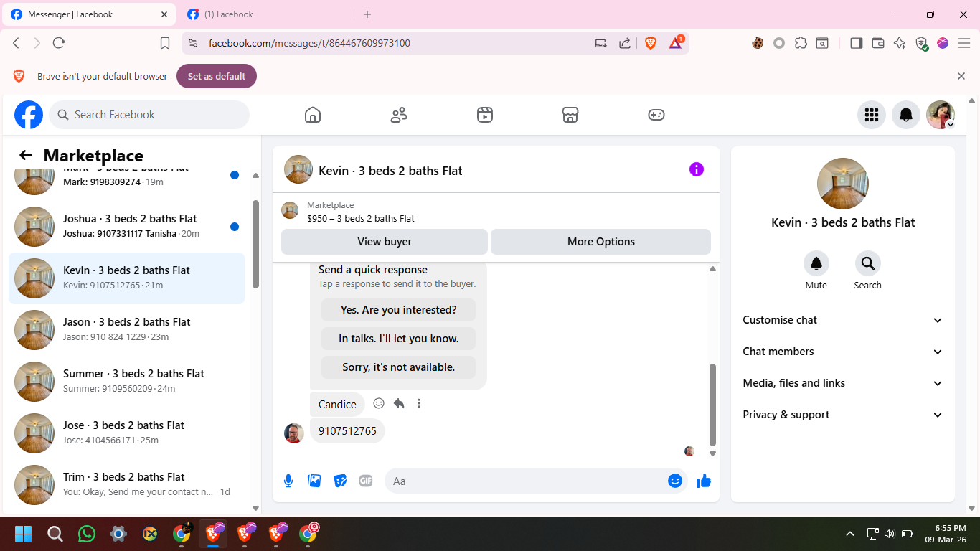Viewport: 980px width, 551px height.
Task: Open Facebook home logo
Action: [x=29, y=115]
